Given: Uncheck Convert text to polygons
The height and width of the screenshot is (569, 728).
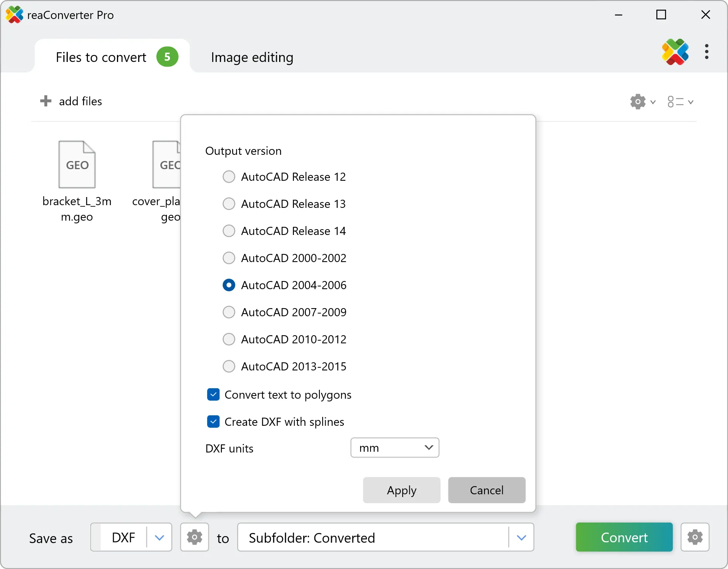Looking at the screenshot, I should tap(213, 394).
